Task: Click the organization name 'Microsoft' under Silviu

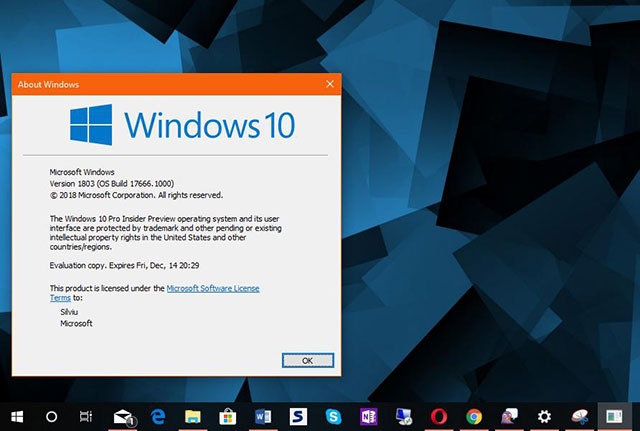Action: coord(76,323)
